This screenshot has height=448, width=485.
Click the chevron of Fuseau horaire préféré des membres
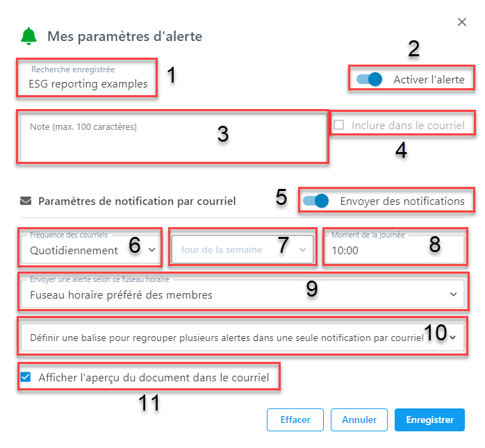click(x=453, y=294)
